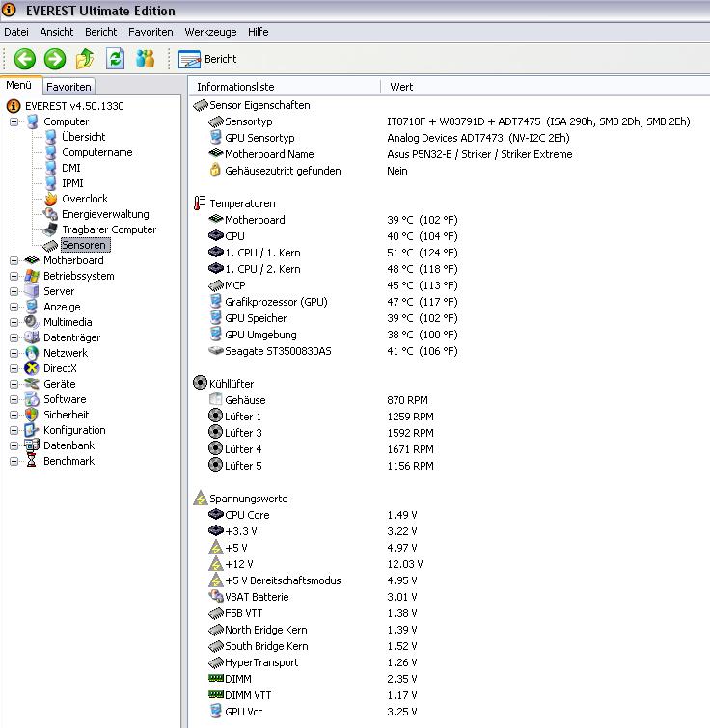Click the Wert column header
Viewport: 710px width, 728px height.
pos(545,87)
